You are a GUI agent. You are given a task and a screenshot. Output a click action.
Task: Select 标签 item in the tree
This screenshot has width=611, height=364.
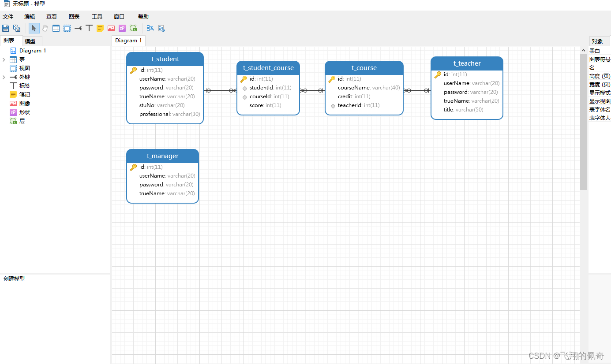[x=25, y=86]
